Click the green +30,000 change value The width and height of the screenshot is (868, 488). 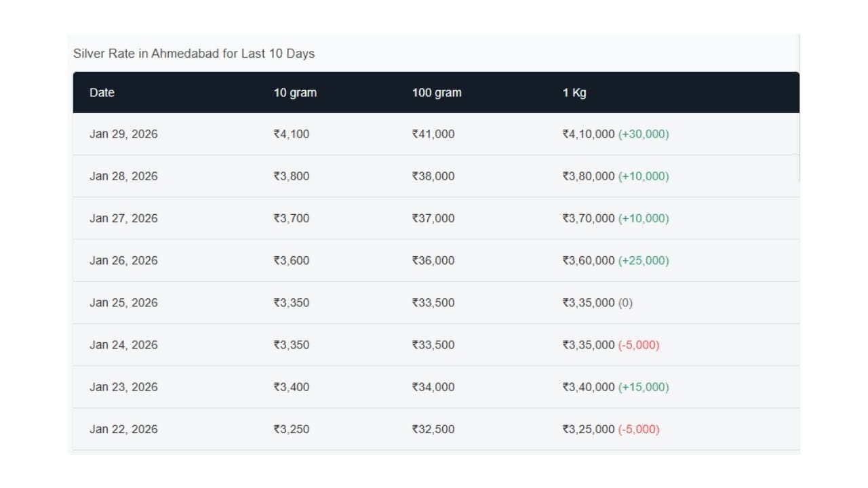tap(644, 134)
